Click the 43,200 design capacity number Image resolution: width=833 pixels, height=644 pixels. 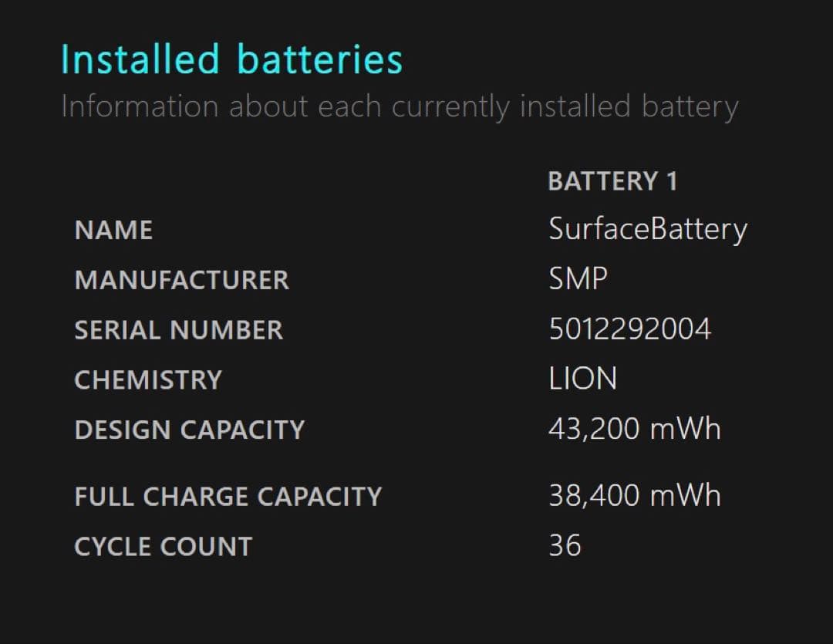[x=594, y=429]
